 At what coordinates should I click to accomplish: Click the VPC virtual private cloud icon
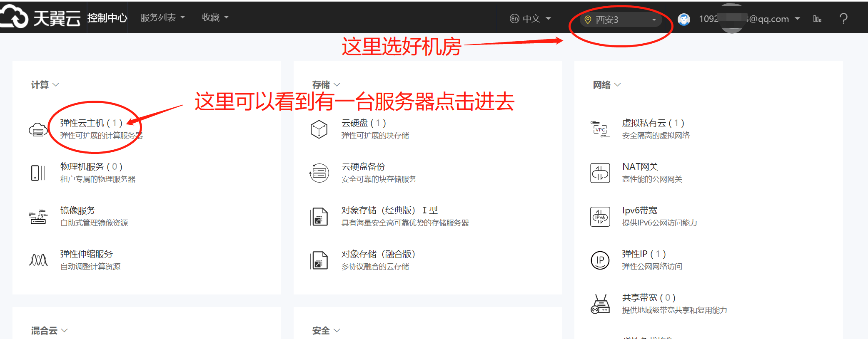point(600,129)
